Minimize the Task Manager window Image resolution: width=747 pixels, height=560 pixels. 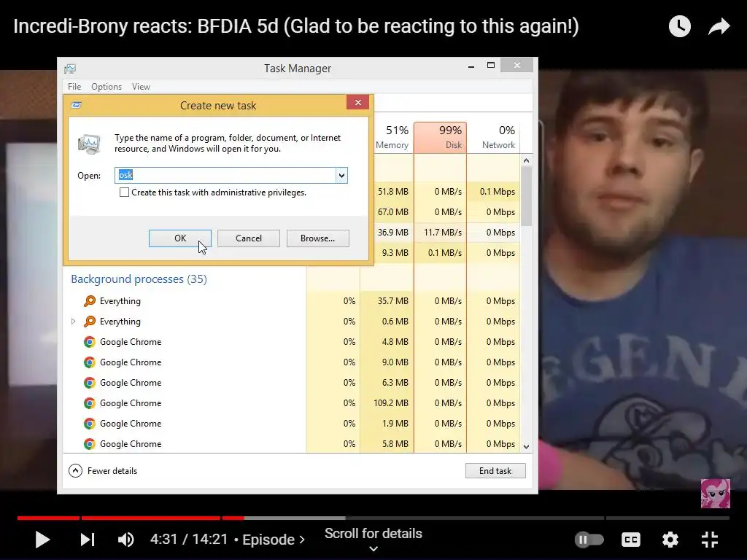pos(471,66)
